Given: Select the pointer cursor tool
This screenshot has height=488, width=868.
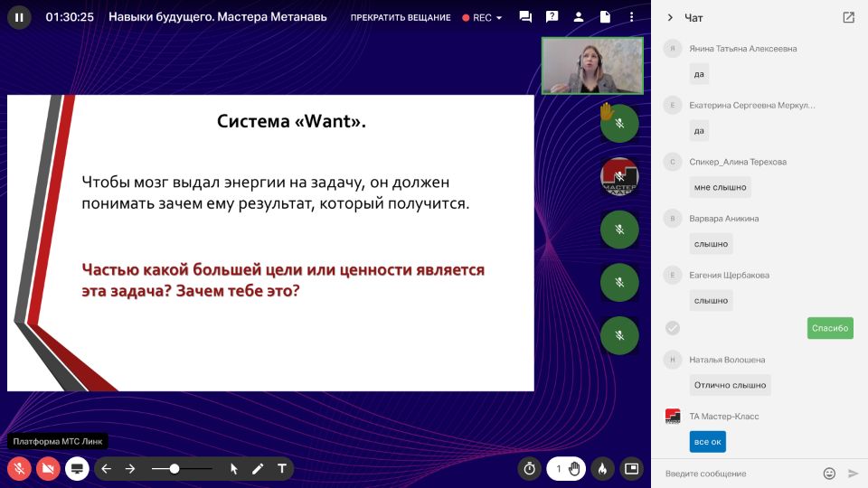Looking at the screenshot, I should (233, 469).
